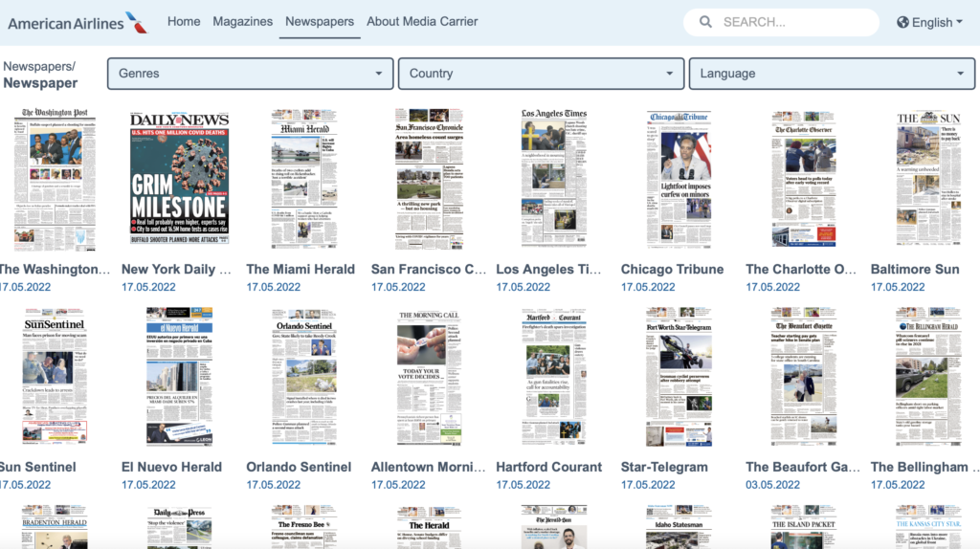Select the Newspapers tab
This screenshot has height=549, width=980.
click(x=320, y=21)
